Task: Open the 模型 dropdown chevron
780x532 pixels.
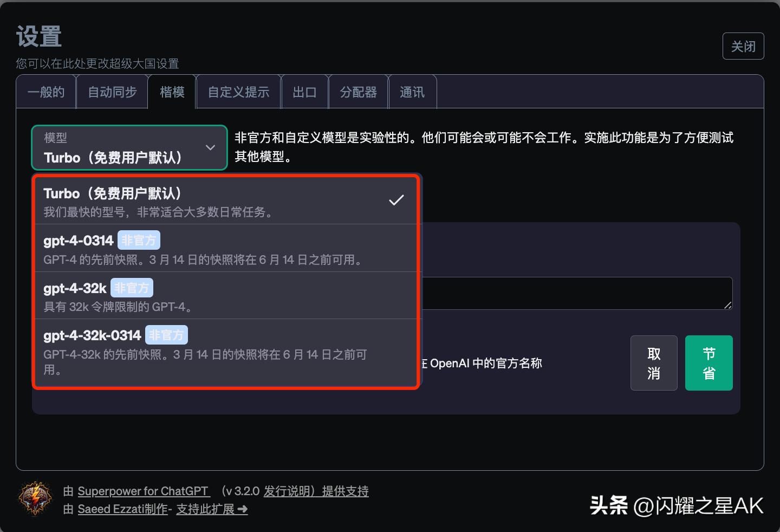Action: click(x=210, y=147)
